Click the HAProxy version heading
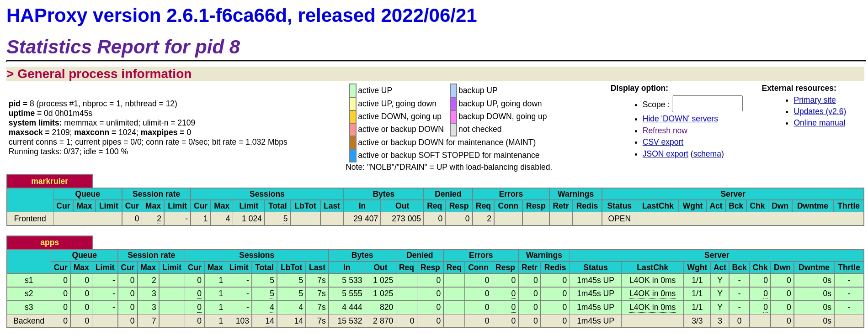The width and height of the screenshot is (868, 335). (241, 16)
